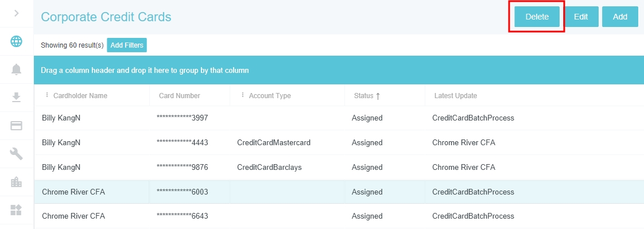Expand the sidebar with the chevron arrow
Viewport: 644px width, 229px height.
17,13
